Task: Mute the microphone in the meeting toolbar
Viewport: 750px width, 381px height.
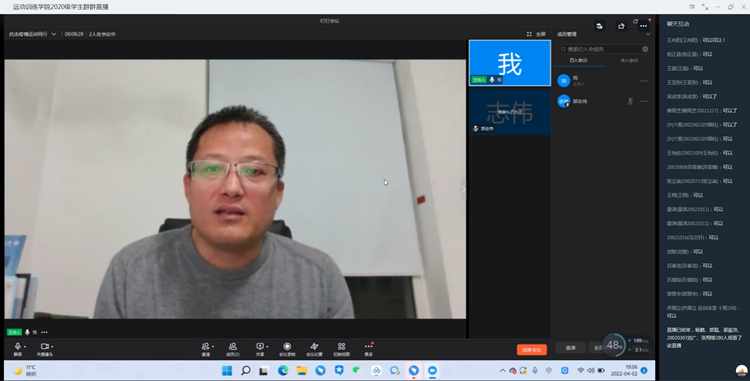Action: pyautogui.click(x=17, y=346)
